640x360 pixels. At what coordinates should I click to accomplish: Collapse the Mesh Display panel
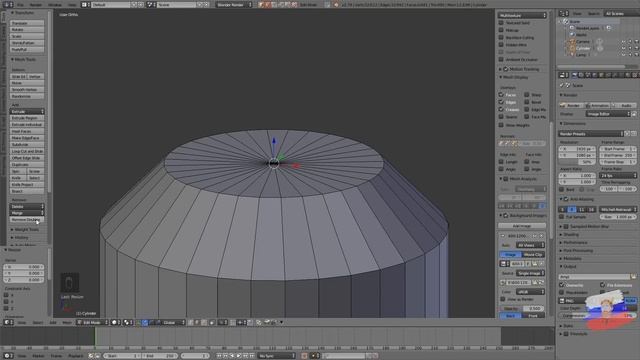coord(514,77)
